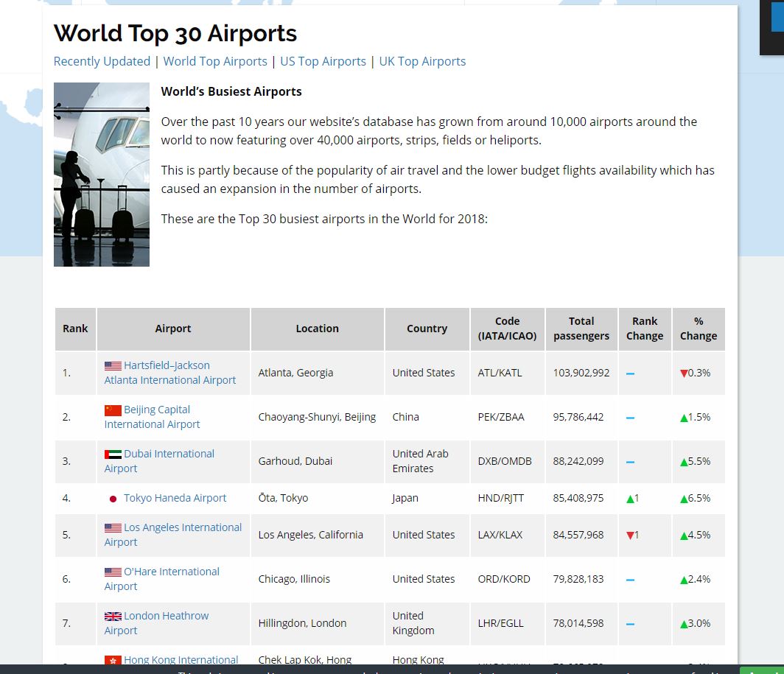784x674 pixels.
Task: Click the World Top Airports link
Action: pyautogui.click(x=215, y=61)
